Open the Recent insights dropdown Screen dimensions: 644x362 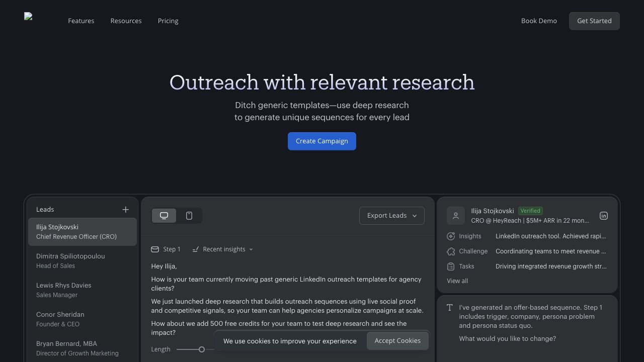tap(223, 249)
